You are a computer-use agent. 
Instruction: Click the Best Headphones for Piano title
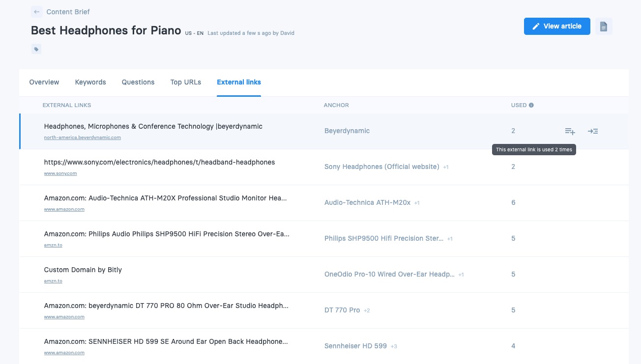pos(106,30)
